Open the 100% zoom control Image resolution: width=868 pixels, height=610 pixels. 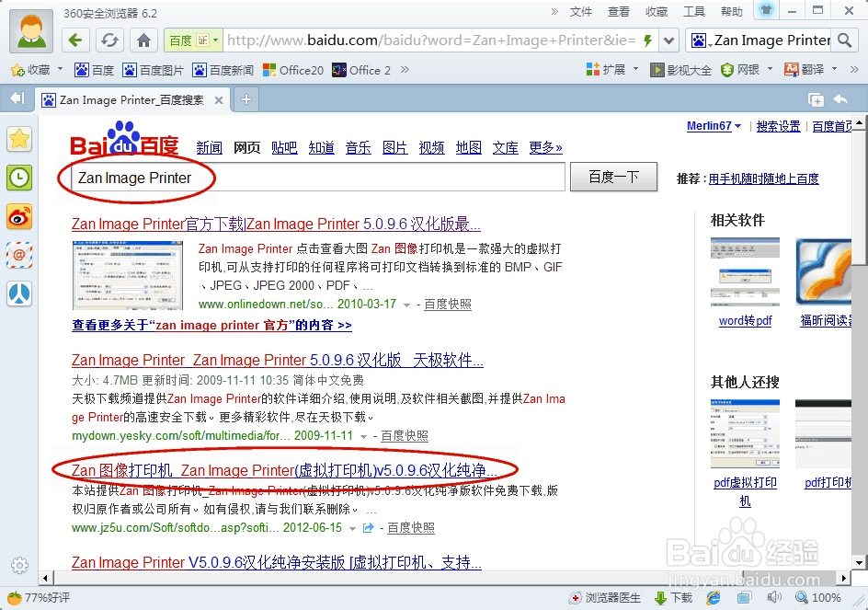click(x=818, y=598)
